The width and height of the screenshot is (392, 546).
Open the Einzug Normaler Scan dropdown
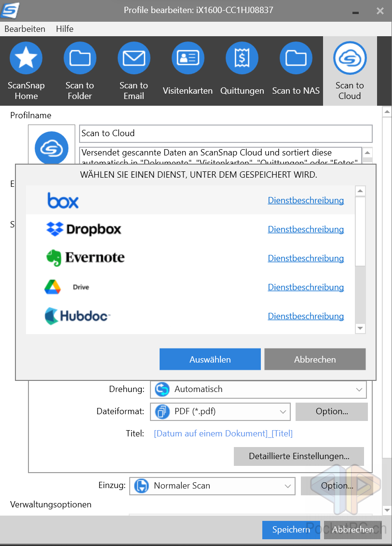(212, 486)
